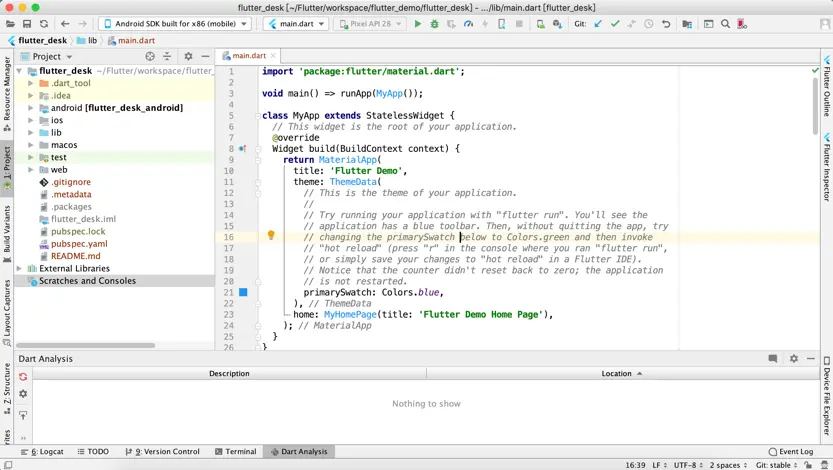This screenshot has height=470, width=833.
Task: Click the Search Everywhere magnifier icon
Action: click(725, 24)
